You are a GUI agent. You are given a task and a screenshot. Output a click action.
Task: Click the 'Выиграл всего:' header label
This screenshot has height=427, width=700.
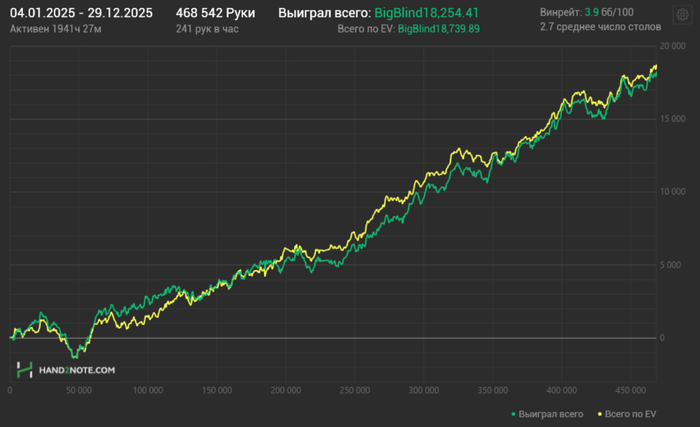point(325,13)
